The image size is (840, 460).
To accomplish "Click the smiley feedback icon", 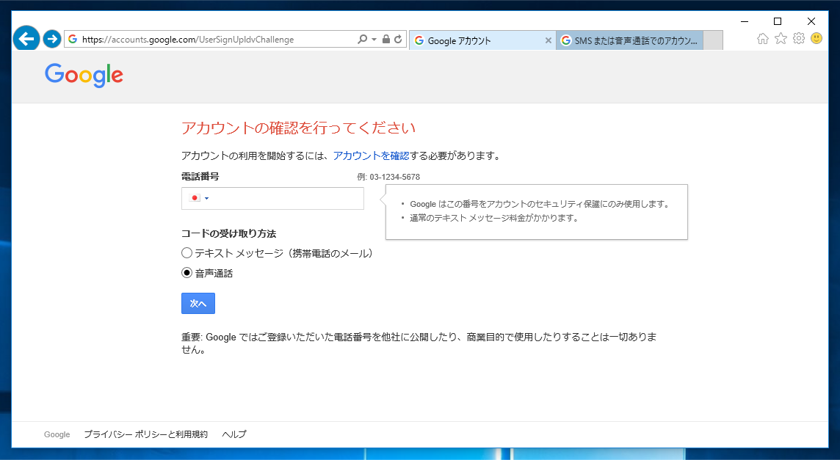I will (816, 38).
